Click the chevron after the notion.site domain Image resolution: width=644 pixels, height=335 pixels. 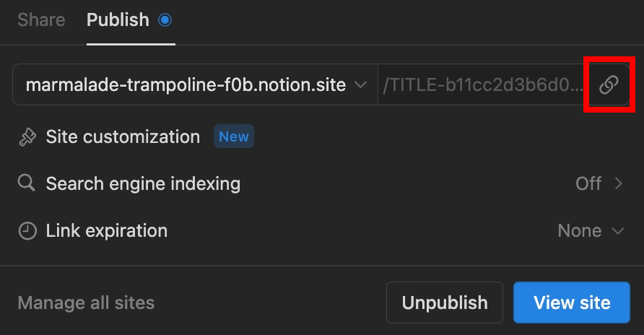pyautogui.click(x=360, y=85)
